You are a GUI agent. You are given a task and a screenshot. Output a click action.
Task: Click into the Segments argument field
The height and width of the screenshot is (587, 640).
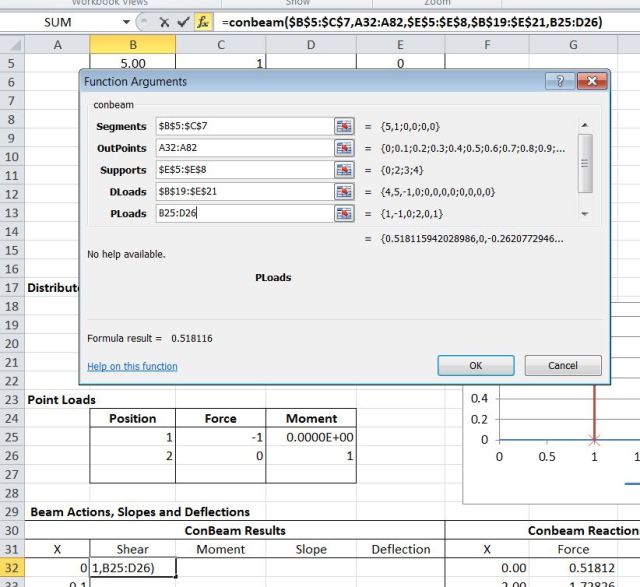[x=243, y=126]
